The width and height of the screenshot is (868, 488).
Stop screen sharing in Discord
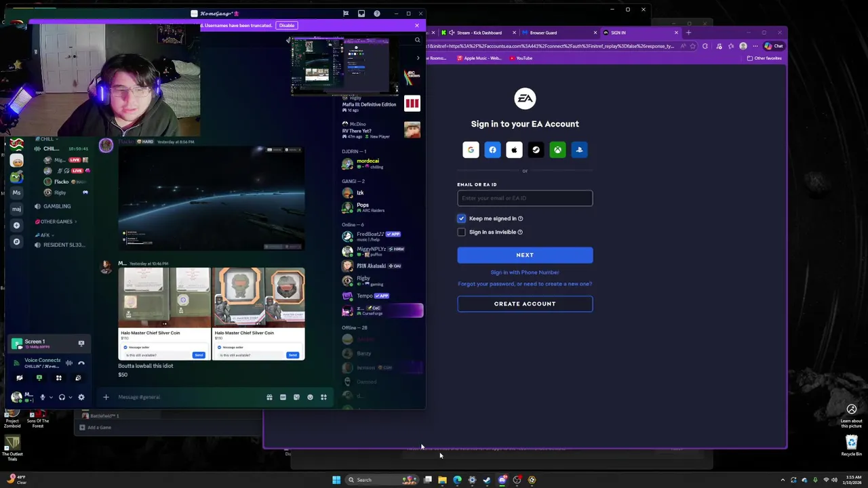coord(39,378)
